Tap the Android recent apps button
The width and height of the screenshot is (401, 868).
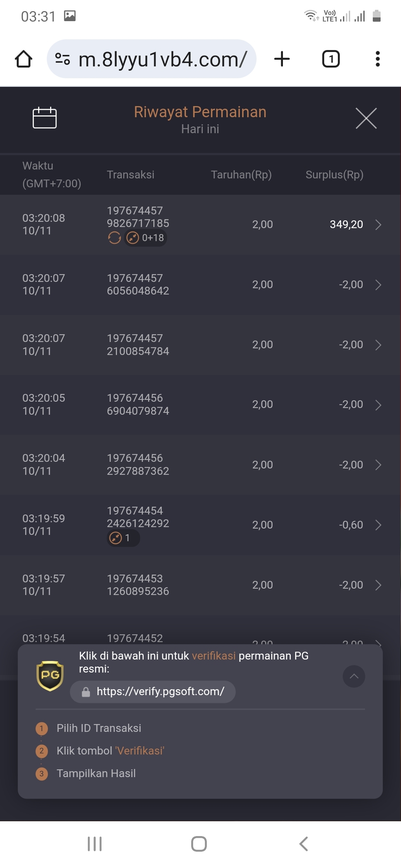95,844
